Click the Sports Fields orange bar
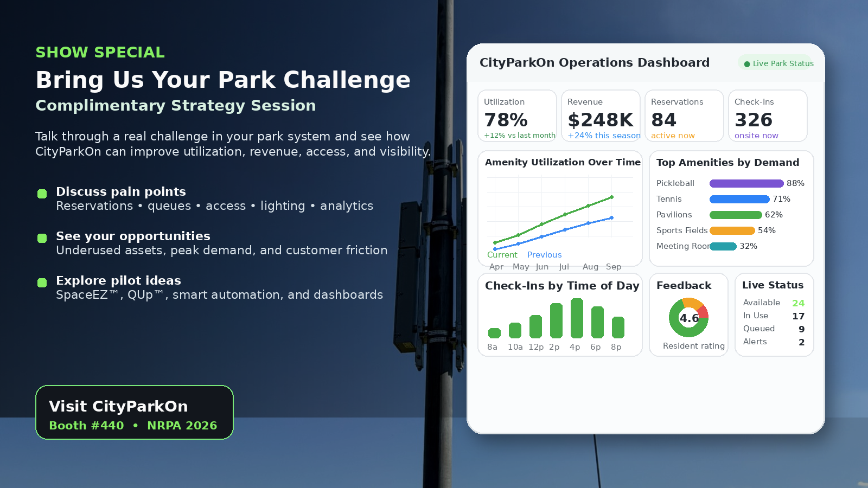 (732, 230)
